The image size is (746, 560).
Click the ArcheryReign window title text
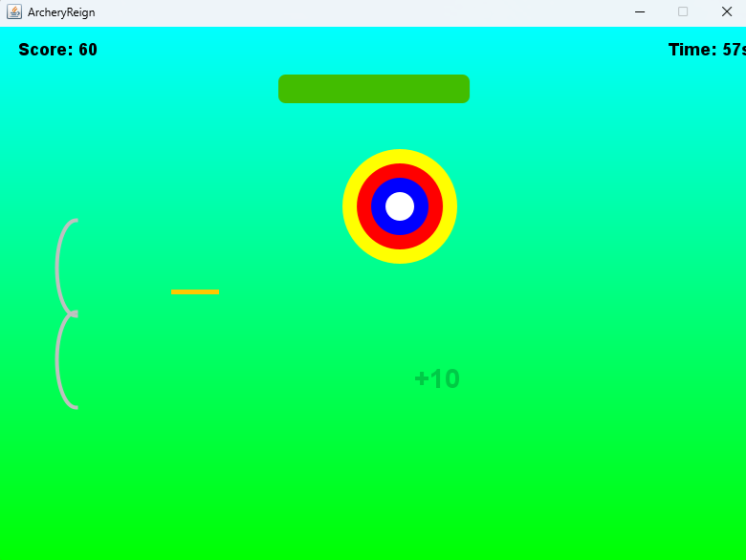point(61,12)
